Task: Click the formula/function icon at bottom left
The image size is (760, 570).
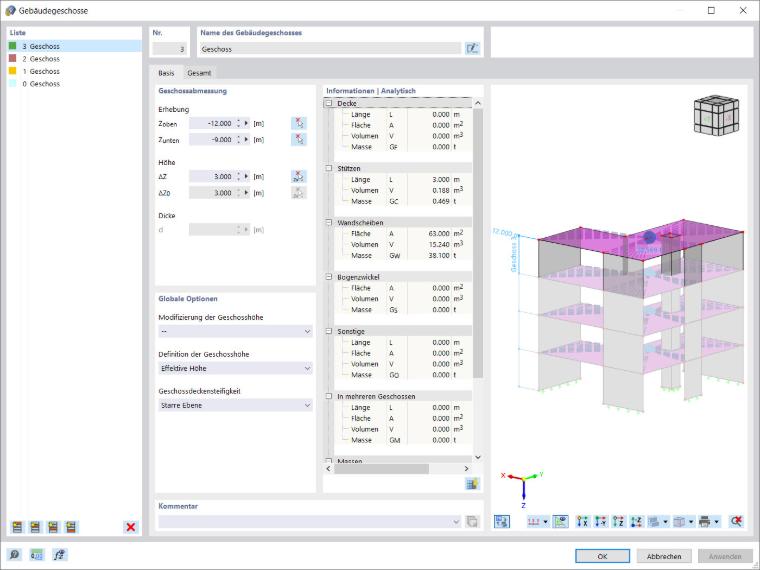Action: click(x=59, y=555)
